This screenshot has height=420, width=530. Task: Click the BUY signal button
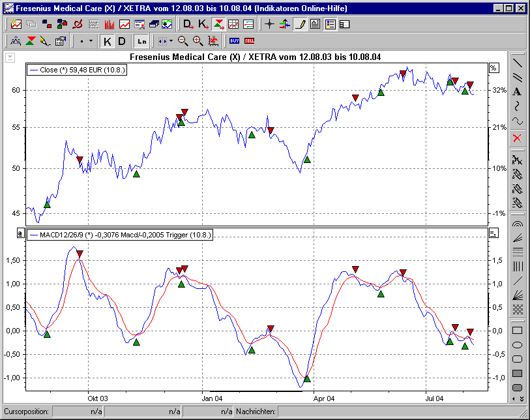tap(235, 40)
